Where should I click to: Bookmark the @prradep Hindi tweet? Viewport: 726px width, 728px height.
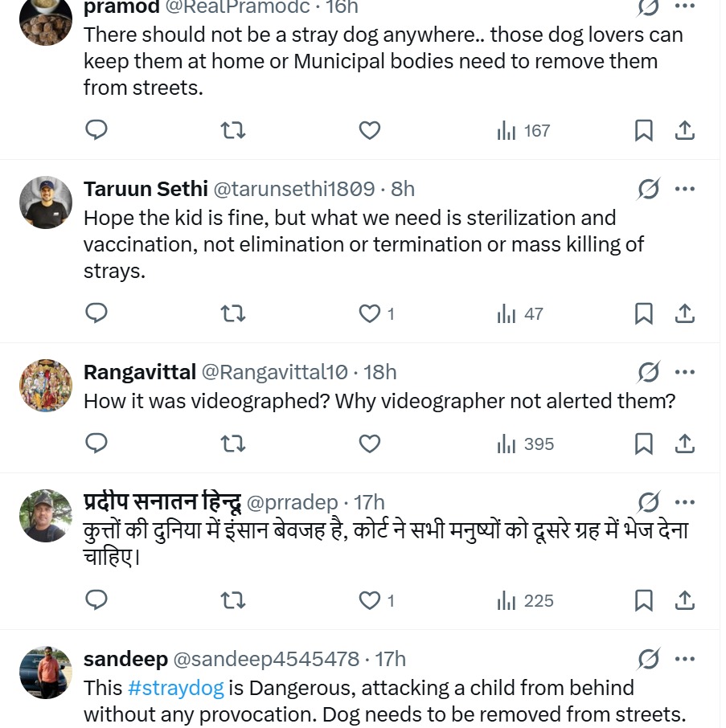point(644,600)
